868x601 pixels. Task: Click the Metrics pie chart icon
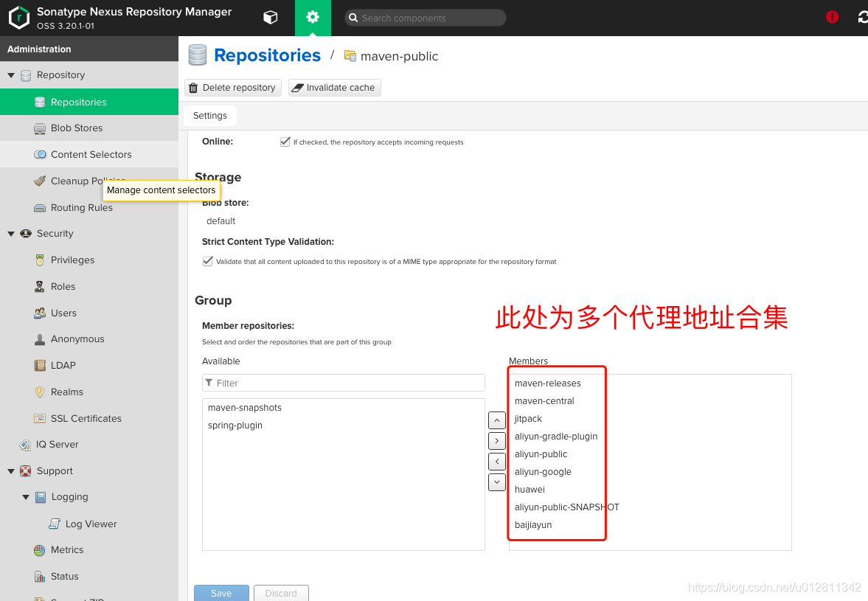click(40, 550)
